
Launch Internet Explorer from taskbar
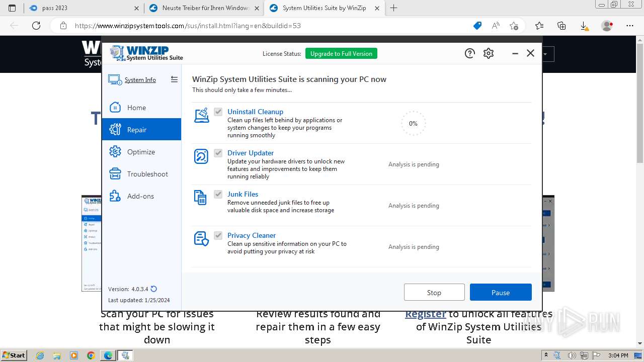pos(40,355)
